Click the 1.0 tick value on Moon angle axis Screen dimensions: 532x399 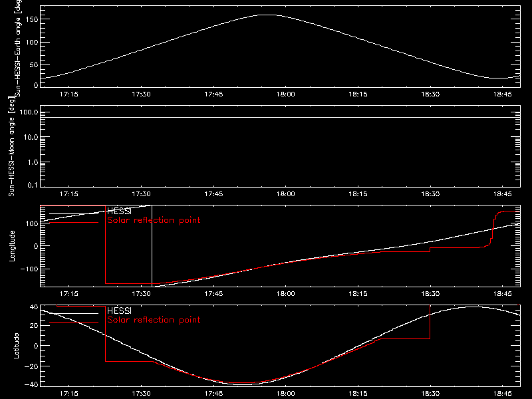point(33,162)
